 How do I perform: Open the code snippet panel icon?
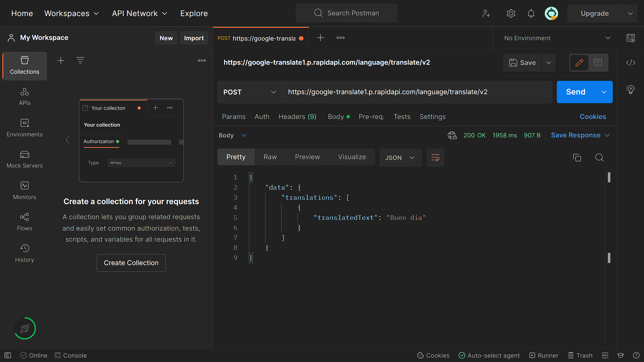tap(631, 63)
